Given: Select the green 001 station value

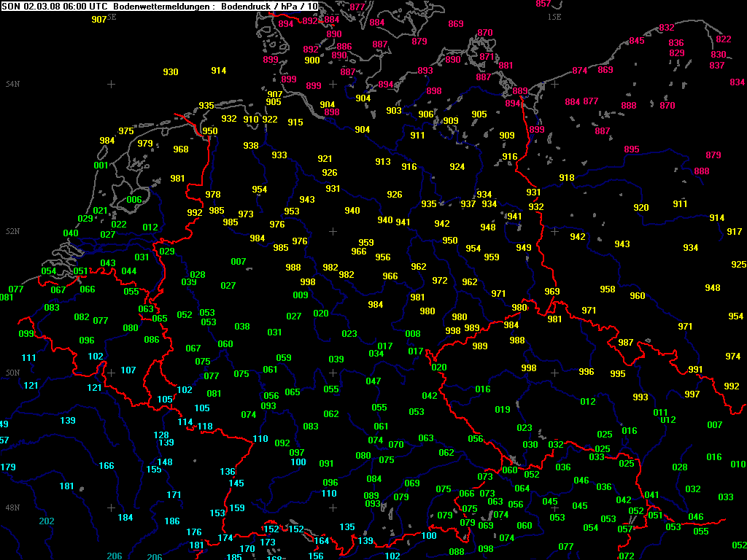Looking at the screenshot, I should 101,166.
